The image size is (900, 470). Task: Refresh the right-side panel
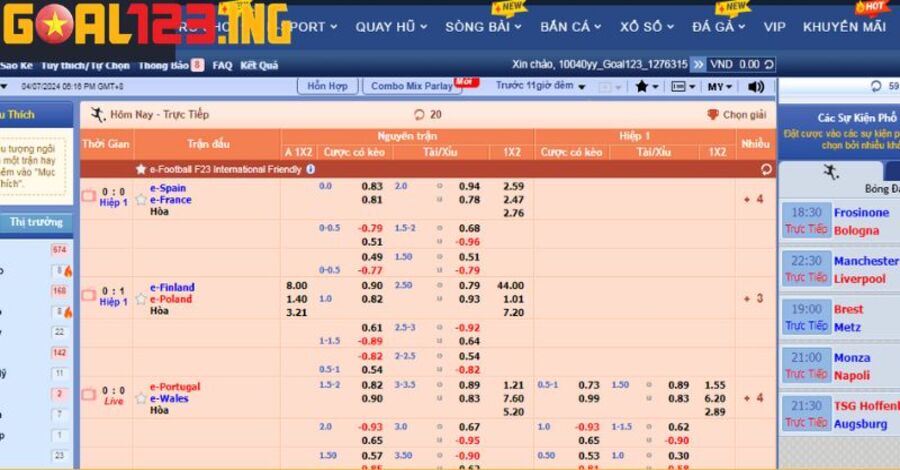[876, 86]
